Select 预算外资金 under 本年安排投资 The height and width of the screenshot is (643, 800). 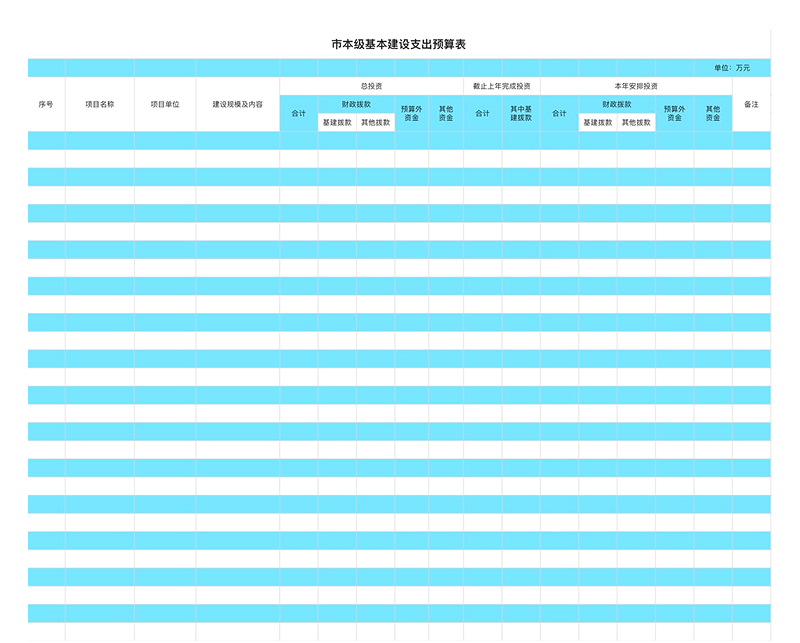674,113
